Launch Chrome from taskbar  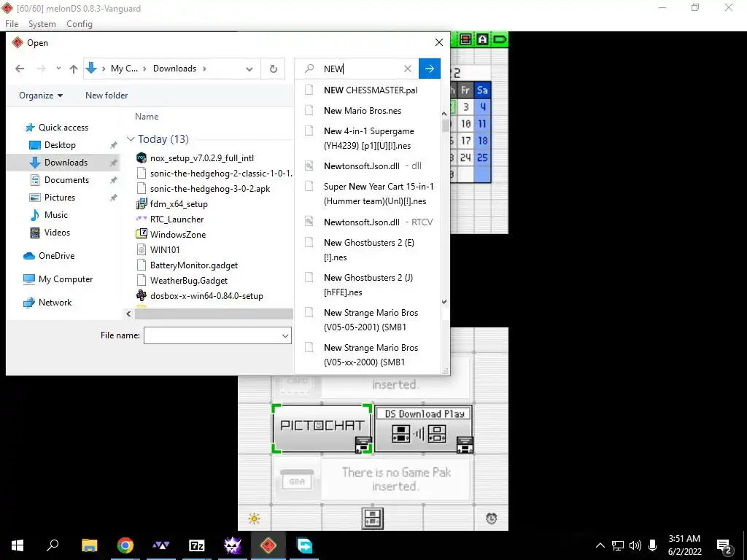125,545
